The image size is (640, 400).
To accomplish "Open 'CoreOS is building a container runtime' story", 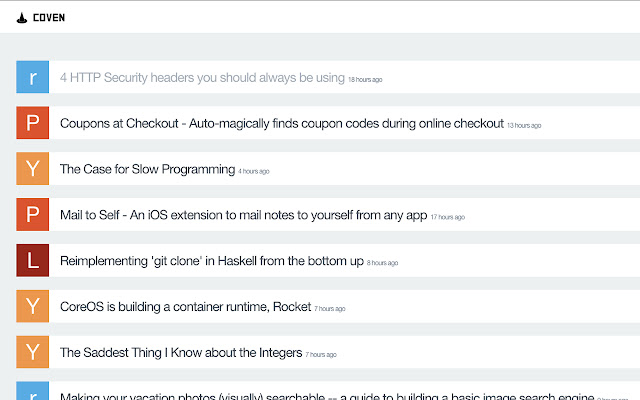I will point(185,306).
